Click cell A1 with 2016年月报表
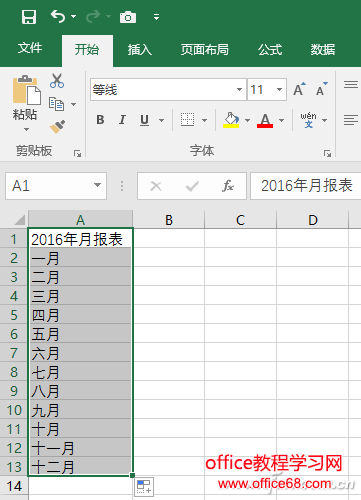The height and width of the screenshot is (500, 361). coord(81,239)
